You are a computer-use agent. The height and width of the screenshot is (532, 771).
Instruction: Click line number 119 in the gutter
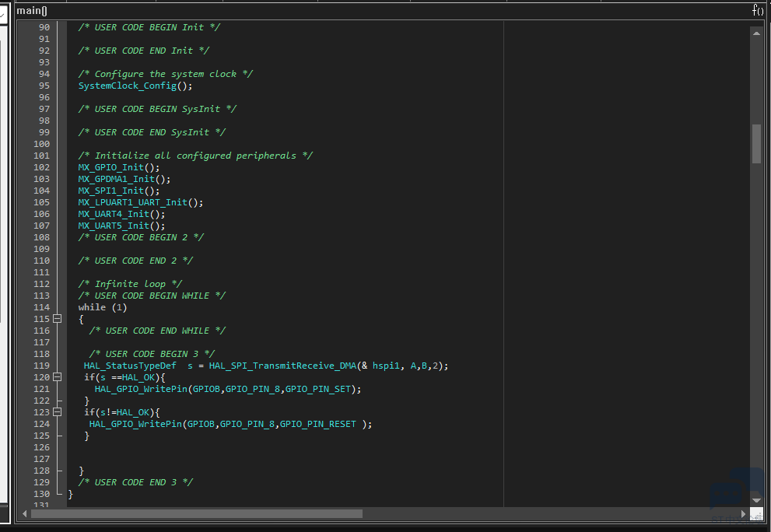[41, 366]
